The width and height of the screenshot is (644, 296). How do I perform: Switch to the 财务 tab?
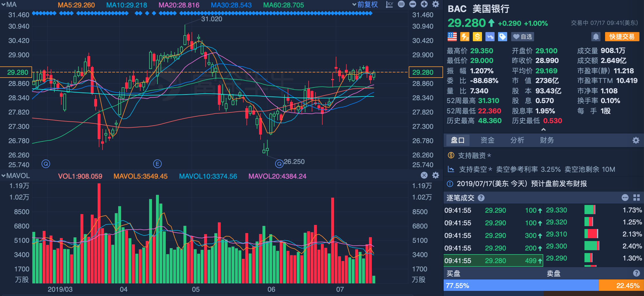coord(547,140)
